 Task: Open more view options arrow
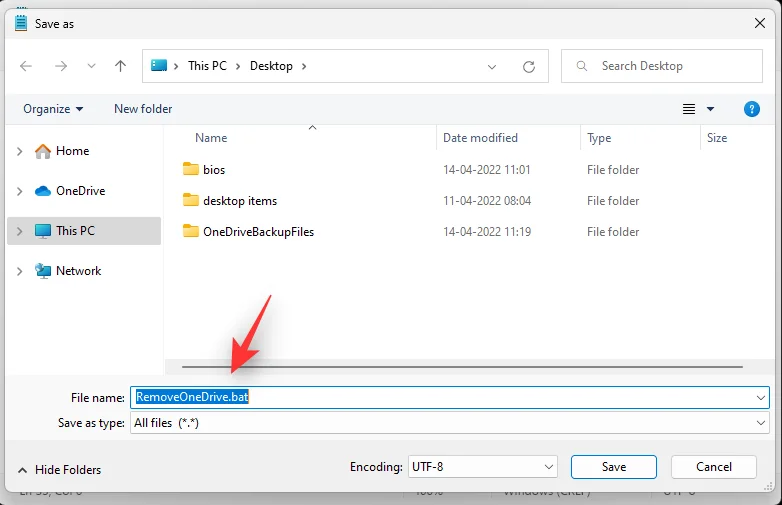[710, 109]
